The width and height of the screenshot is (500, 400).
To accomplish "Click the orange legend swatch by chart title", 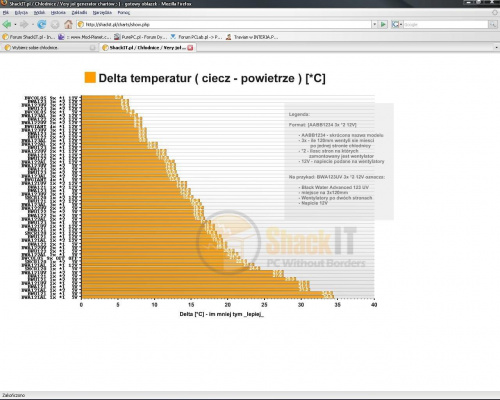I will [x=90, y=77].
